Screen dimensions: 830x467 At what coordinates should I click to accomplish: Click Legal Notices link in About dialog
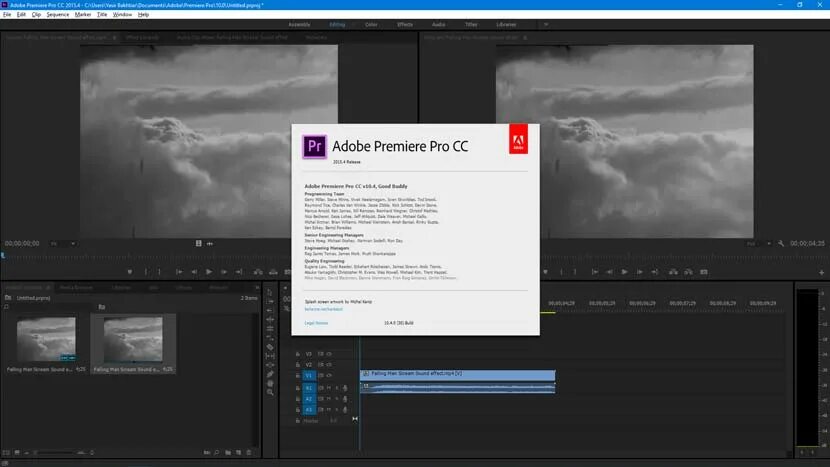pos(316,323)
